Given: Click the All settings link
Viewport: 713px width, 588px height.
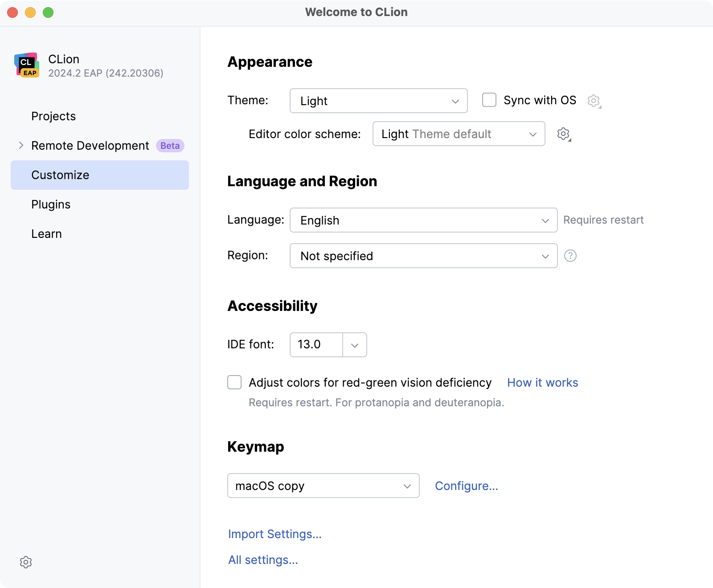Looking at the screenshot, I should (263, 559).
